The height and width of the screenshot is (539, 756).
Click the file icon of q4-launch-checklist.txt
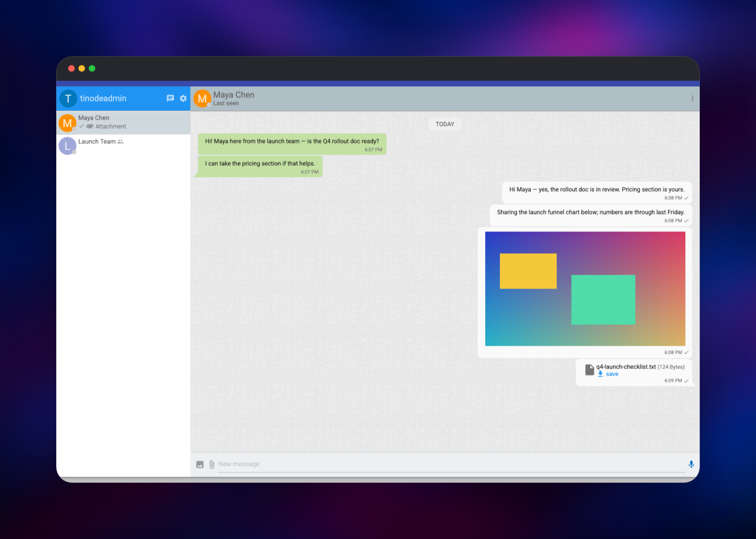[x=589, y=370]
